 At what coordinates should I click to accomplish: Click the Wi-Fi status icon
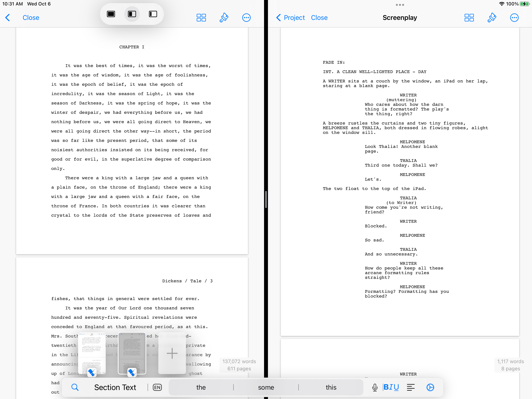[x=501, y=4]
